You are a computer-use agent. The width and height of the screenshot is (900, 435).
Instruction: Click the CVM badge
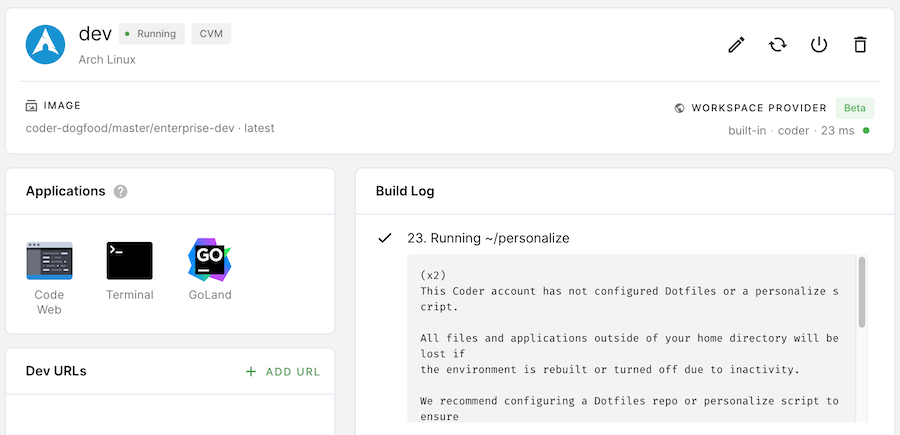tap(211, 34)
